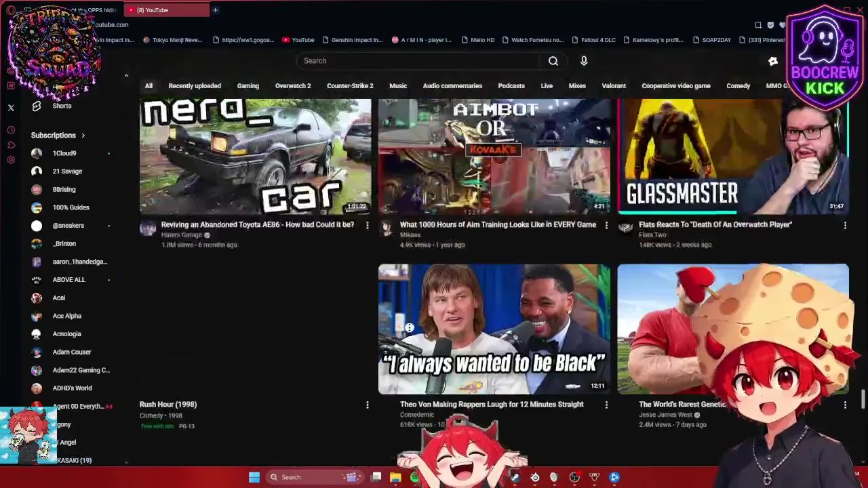
Task: Play the Aimbot or Kovaak's thumbnail
Action: [494, 157]
